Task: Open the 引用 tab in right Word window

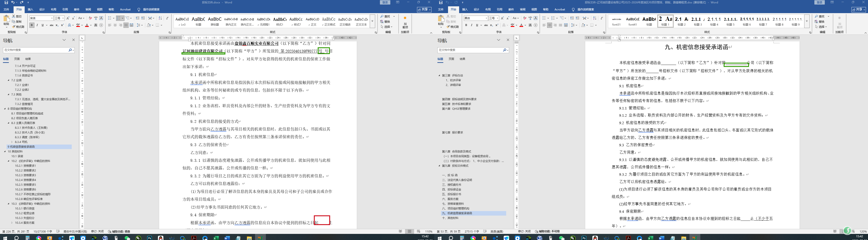Action: pyautogui.click(x=499, y=10)
